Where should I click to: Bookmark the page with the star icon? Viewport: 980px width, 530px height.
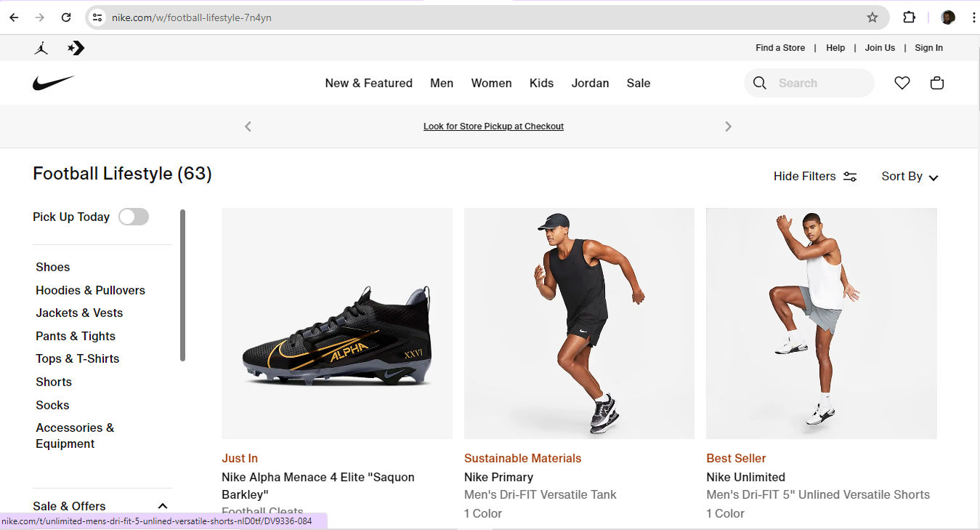[x=872, y=17]
